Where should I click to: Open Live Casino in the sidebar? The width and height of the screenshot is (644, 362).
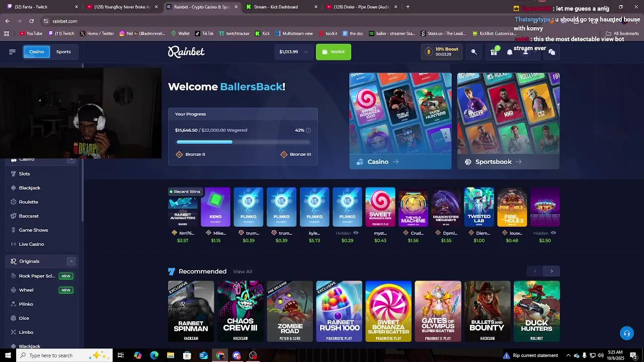point(42,244)
